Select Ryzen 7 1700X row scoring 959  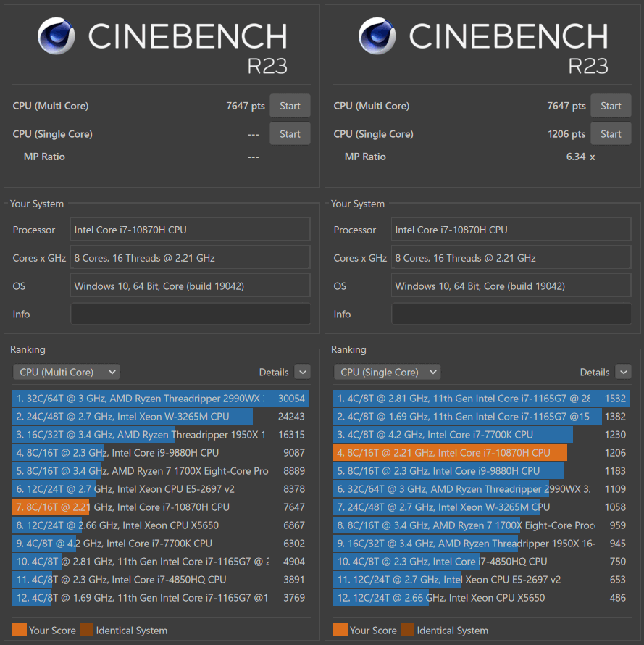click(482, 525)
